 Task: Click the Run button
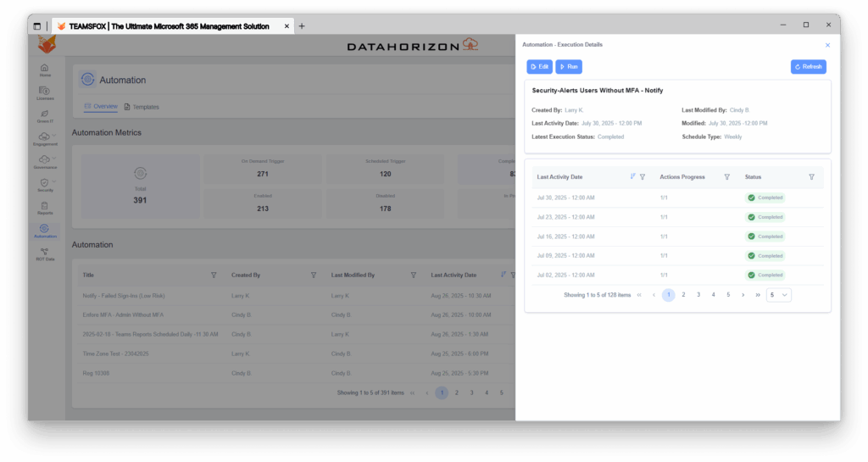(x=569, y=66)
